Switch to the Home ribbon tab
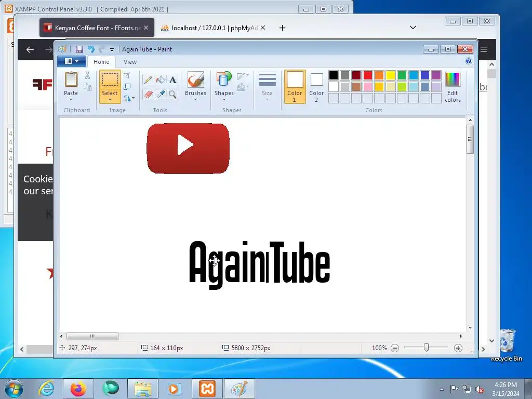532x399 pixels. pos(101,62)
